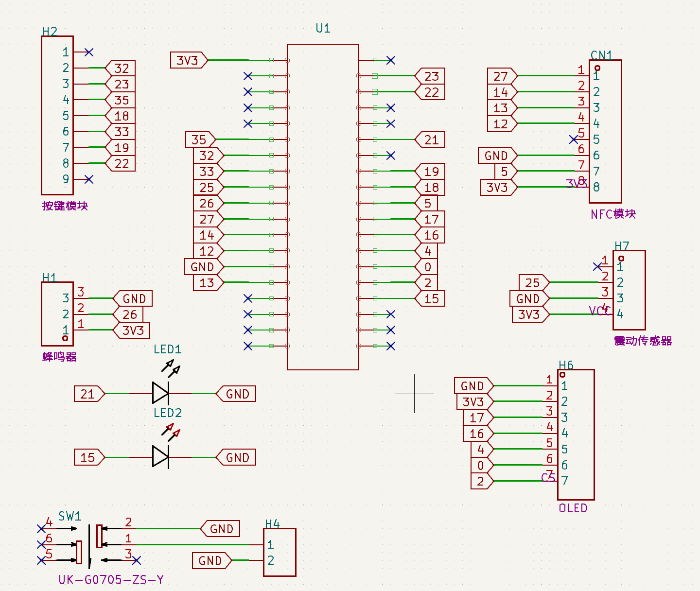Screen dimensions: 700x591
Task: Select the GND label on SW1 pin 2
Action: (x=220, y=528)
